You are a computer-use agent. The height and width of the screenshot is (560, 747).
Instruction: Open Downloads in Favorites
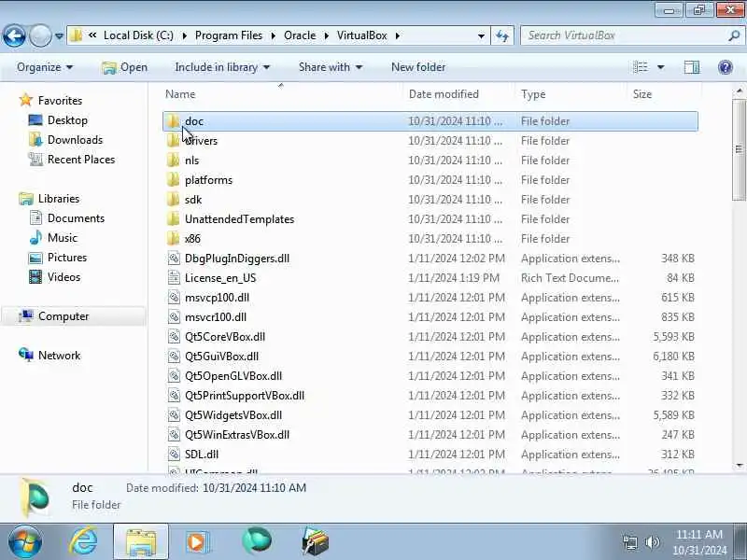(x=75, y=139)
